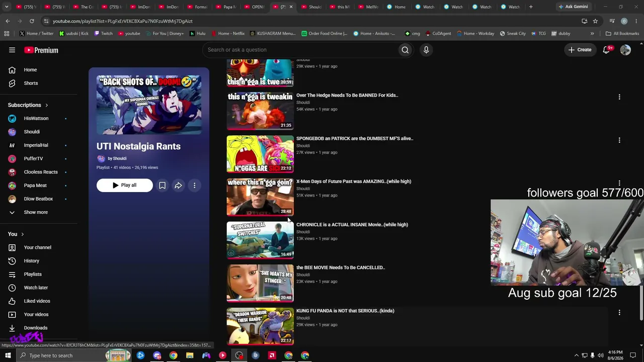The height and width of the screenshot is (362, 644).
Task: Go to HisWattson subscription channel
Action: coord(36,118)
